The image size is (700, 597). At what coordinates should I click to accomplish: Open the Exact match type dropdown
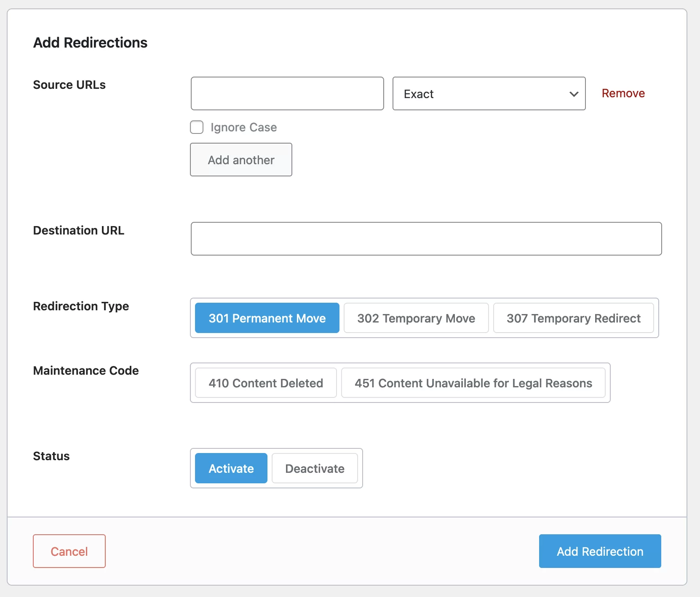click(489, 93)
